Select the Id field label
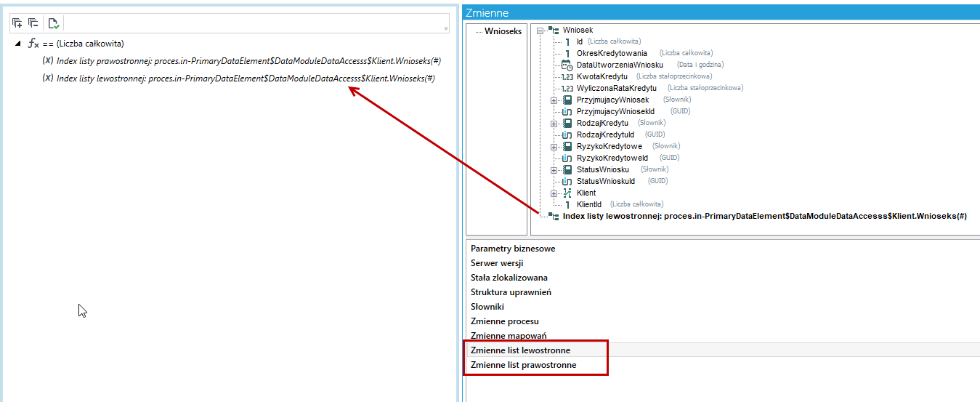The height and width of the screenshot is (402, 980). tap(580, 41)
